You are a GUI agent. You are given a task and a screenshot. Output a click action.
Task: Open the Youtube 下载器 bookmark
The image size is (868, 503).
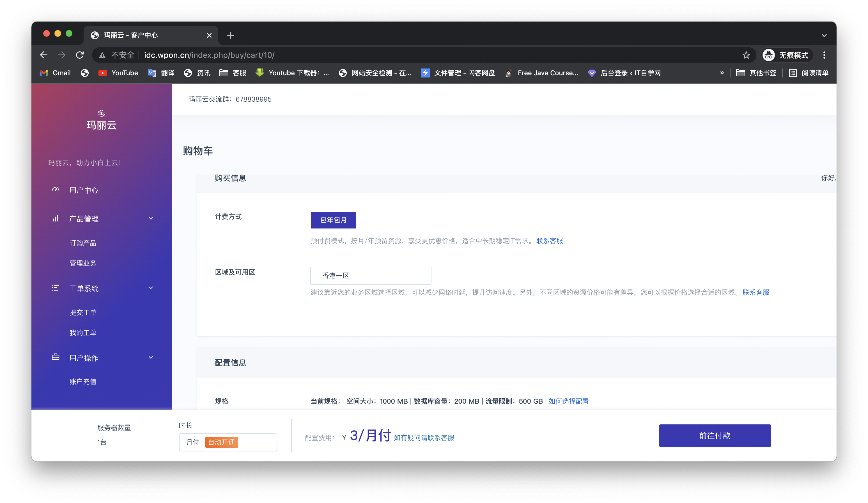click(x=292, y=73)
